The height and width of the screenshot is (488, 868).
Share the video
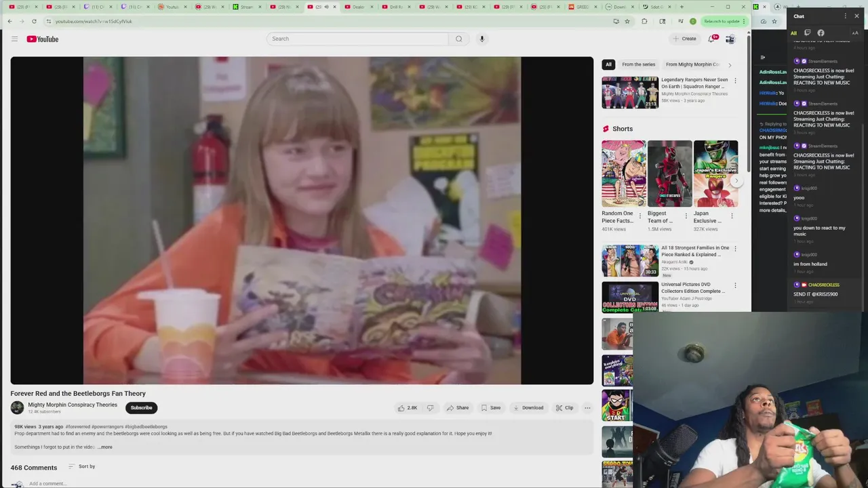458,408
